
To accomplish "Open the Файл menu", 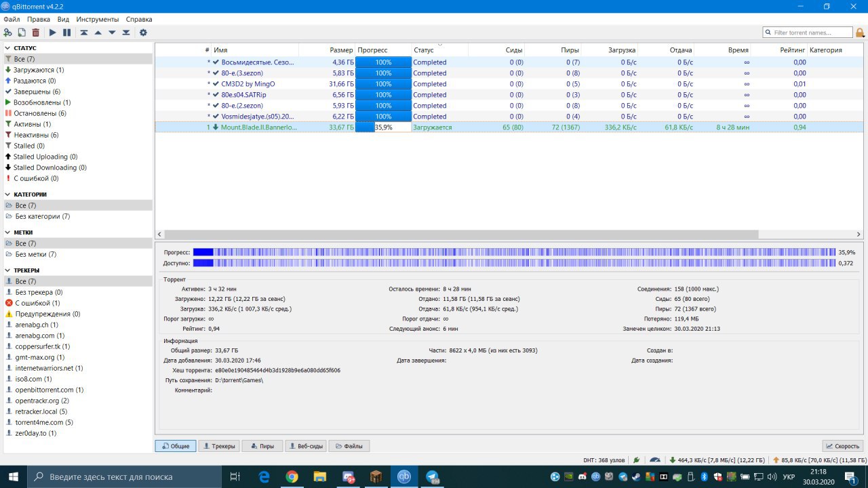I will [x=12, y=20].
